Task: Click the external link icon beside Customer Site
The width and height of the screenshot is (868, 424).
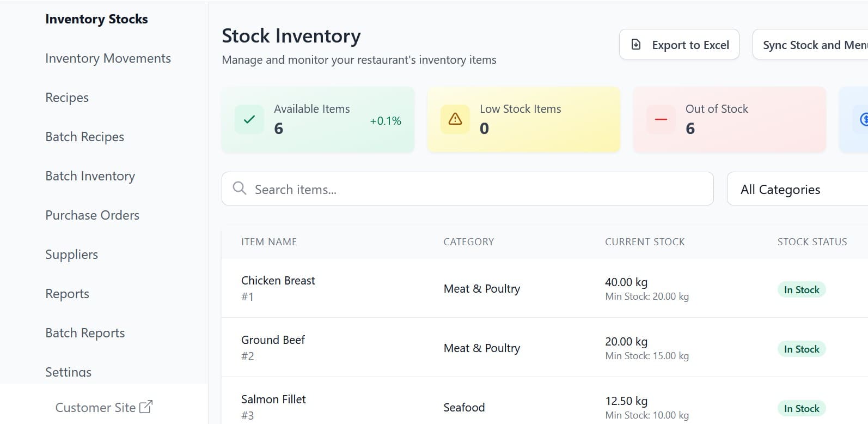Action: 146,407
